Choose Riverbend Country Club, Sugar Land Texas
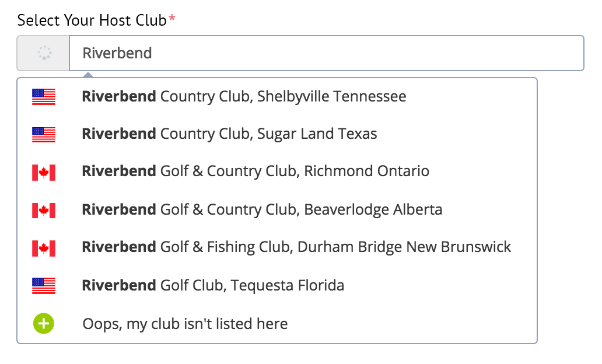 (277, 134)
